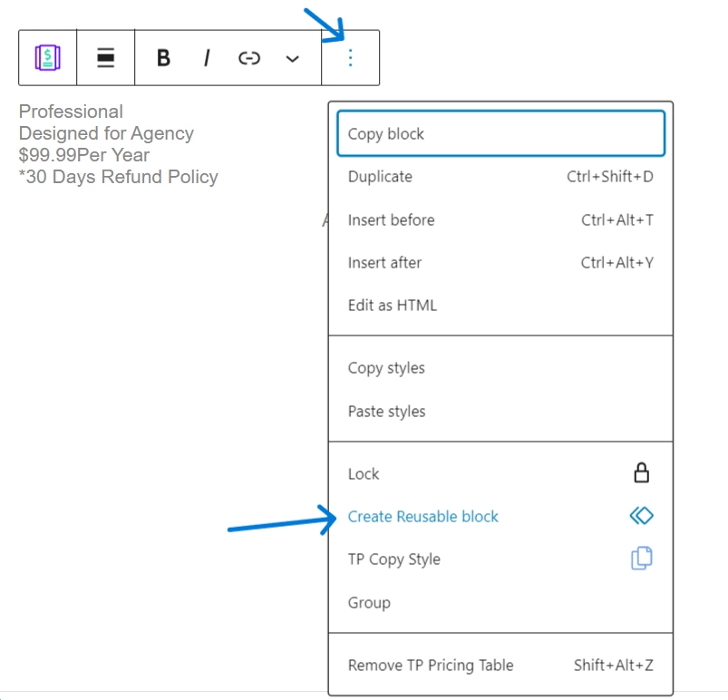Viewport: 728px width, 700px height.
Task: Click the padlock icon beside Lock
Action: coord(641,473)
